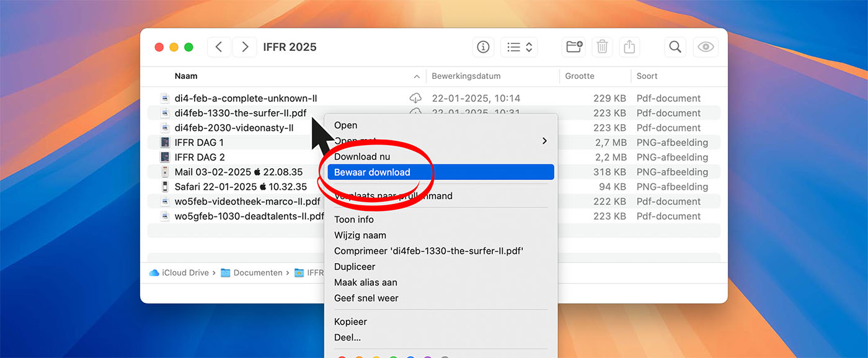Click the iCloud download icon for di4-feb-a-complete-unknown-ll
This screenshot has width=868, height=358.
[x=415, y=98]
